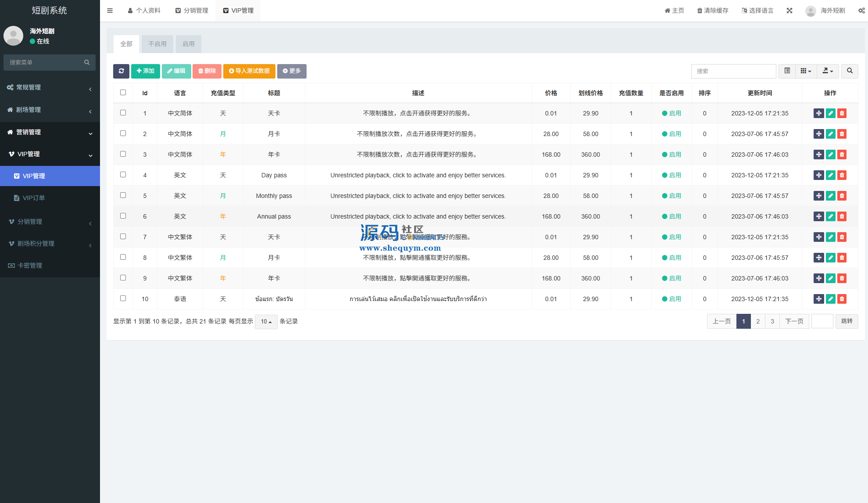Click the refresh table icon button

click(121, 71)
